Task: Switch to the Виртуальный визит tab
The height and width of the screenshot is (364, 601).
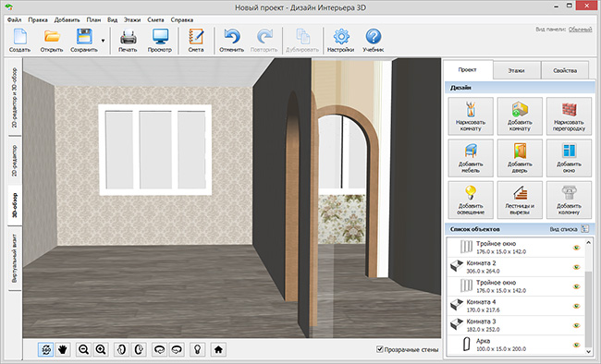Action: coord(15,259)
